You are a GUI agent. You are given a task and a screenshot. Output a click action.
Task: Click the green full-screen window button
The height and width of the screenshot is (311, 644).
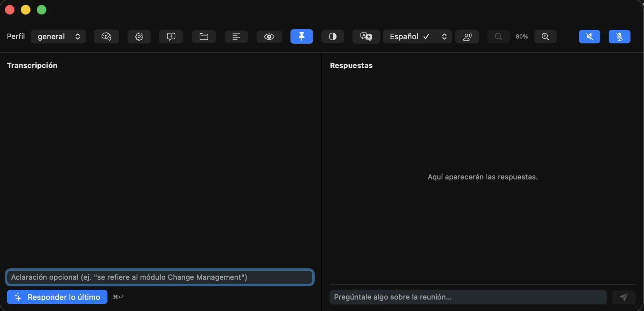click(x=42, y=10)
